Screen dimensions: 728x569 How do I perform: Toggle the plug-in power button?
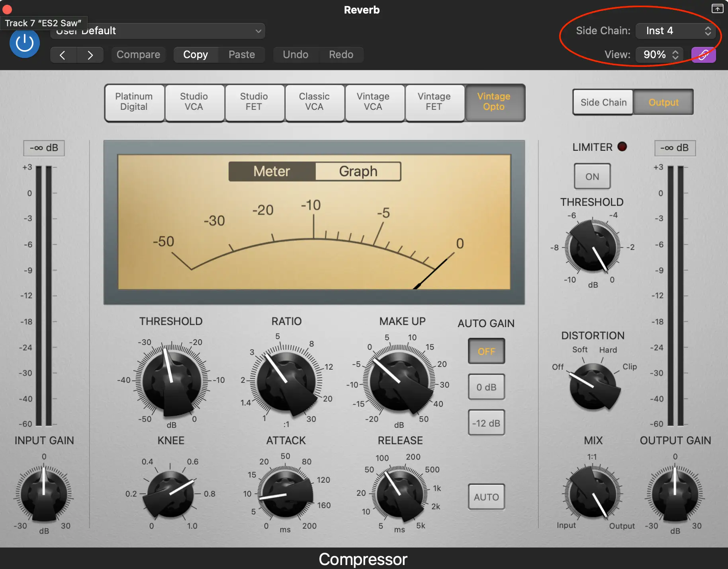25,43
